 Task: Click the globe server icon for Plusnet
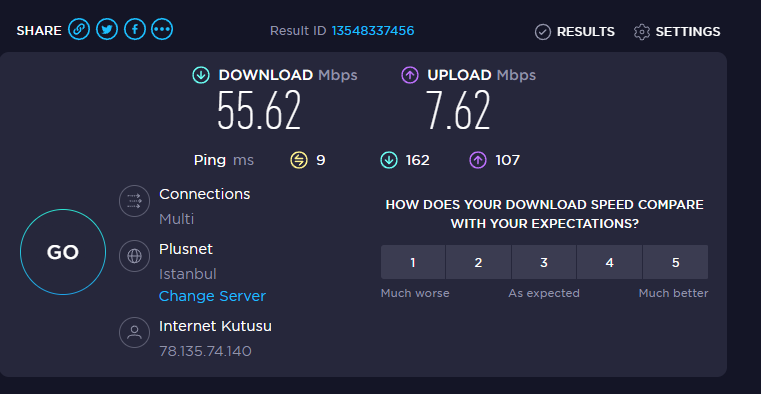coord(134,256)
